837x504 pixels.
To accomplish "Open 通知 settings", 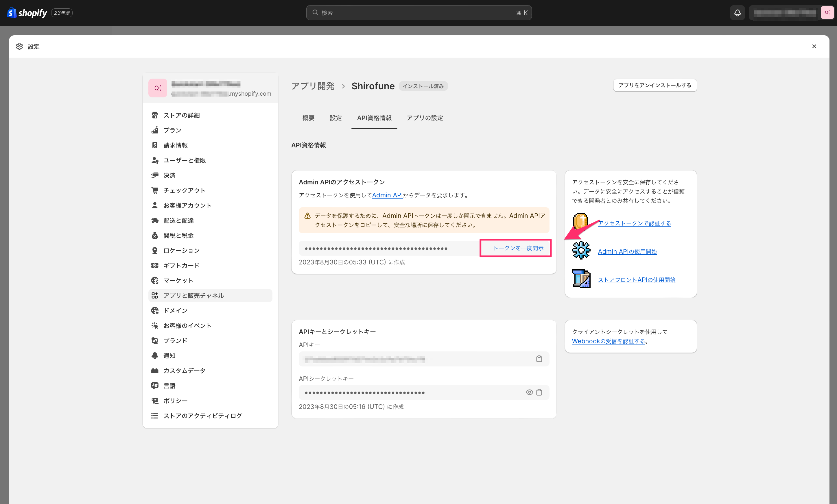I will point(210,356).
